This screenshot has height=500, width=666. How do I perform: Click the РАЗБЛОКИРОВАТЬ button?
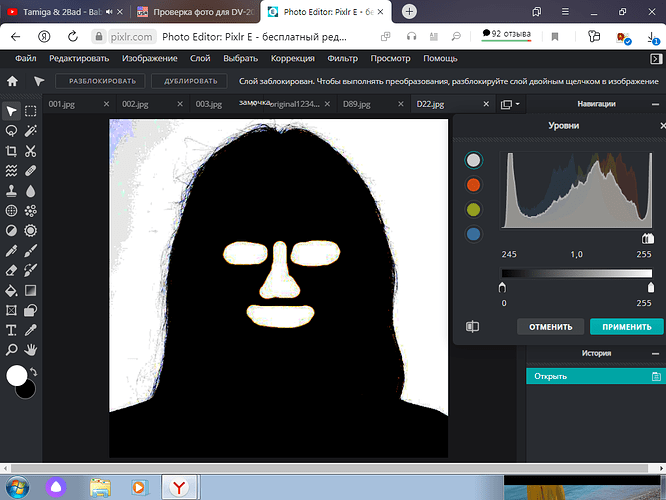coord(102,81)
